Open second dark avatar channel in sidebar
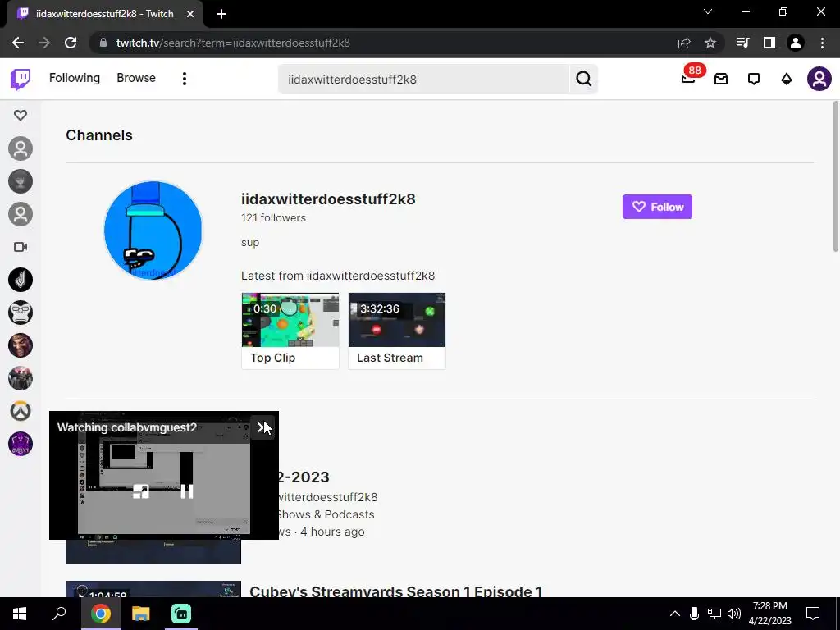Image resolution: width=840 pixels, height=630 pixels. 21,181
